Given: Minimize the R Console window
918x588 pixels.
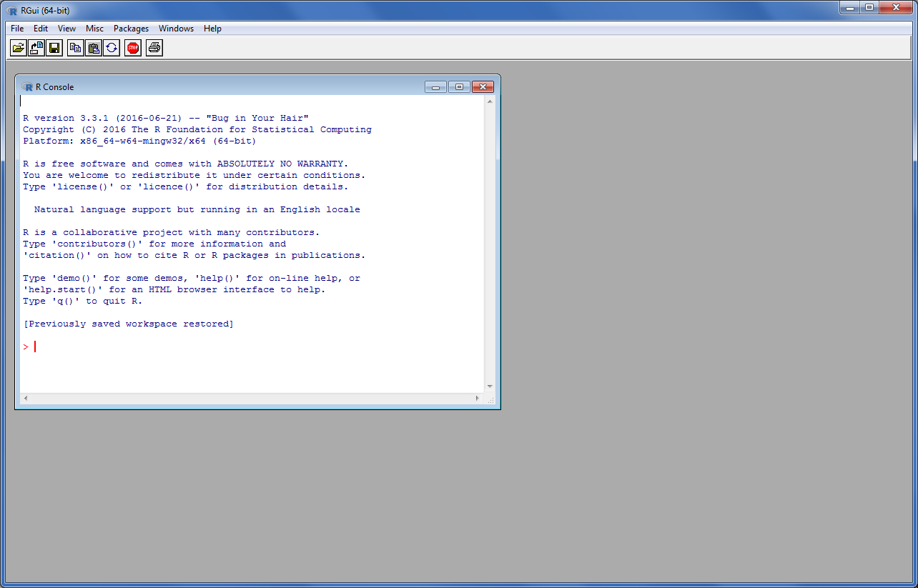Looking at the screenshot, I should (x=435, y=87).
